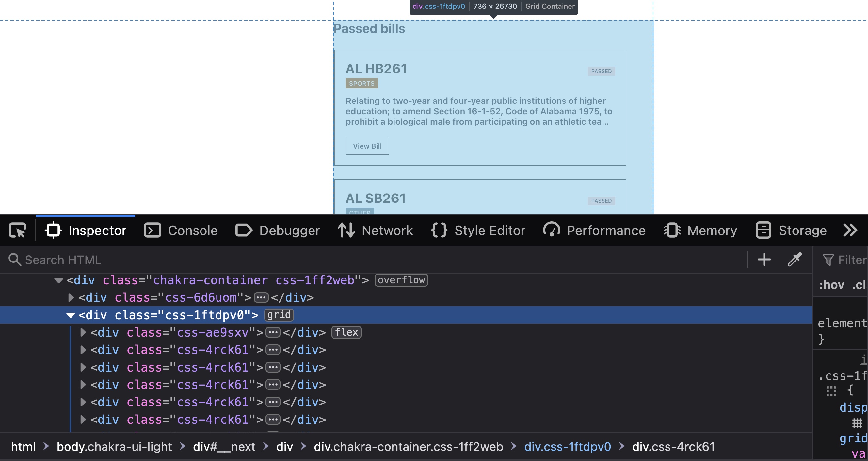Click the Passed bills heading
Screen dimensions: 868x461
coord(369,29)
